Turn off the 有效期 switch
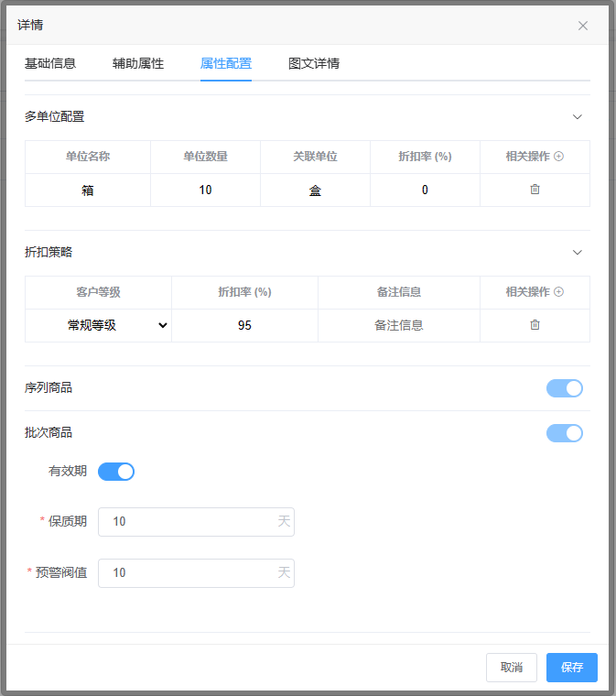616x696 pixels. click(116, 472)
